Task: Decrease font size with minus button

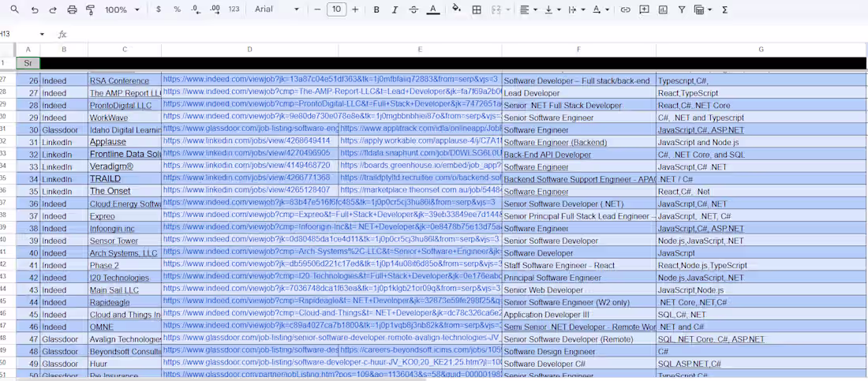Action: click(317, 9)
